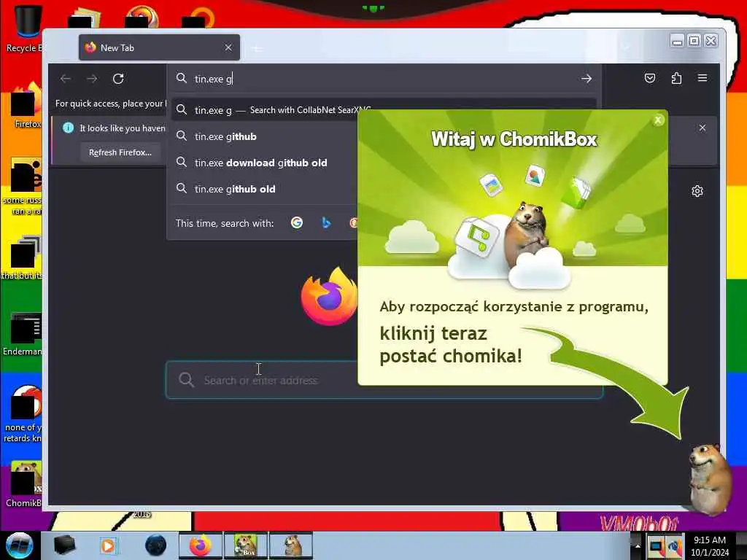Open the media player taskbar icon
The image size is (747, 560).
(x=108, y=545)
